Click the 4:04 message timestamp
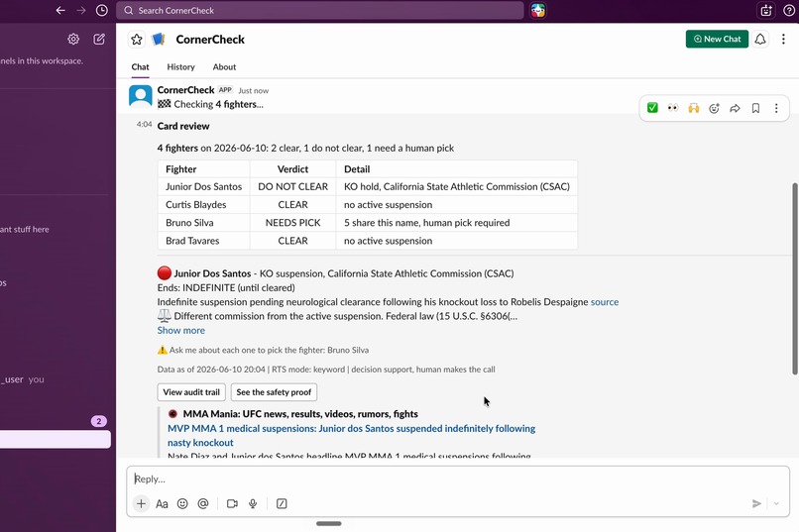This screenshot has height=532, width=799. click(x=144, y=124)
